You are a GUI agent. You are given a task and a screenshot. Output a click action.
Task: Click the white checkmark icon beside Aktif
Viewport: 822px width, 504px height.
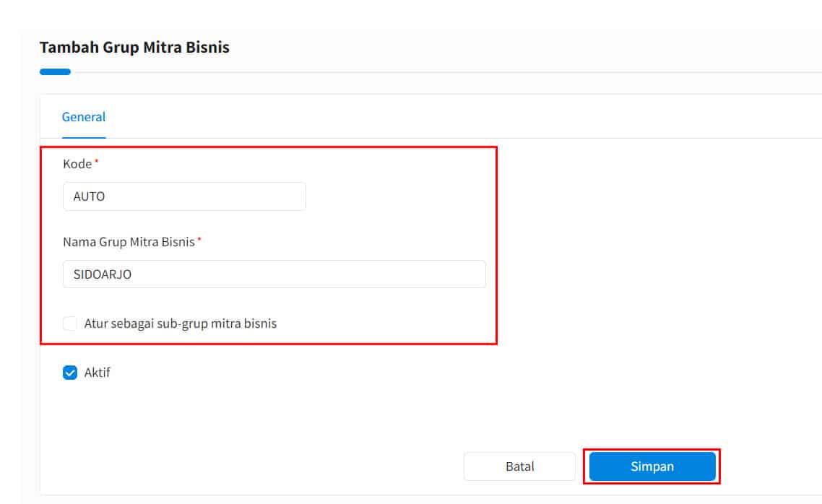[70, 373]
